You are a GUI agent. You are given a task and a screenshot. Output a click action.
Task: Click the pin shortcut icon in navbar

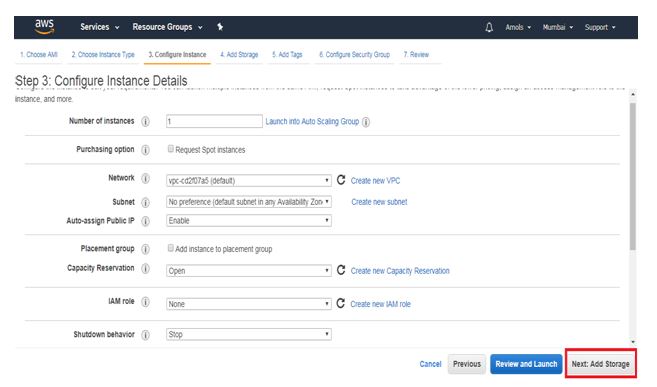tap(220, 27)
